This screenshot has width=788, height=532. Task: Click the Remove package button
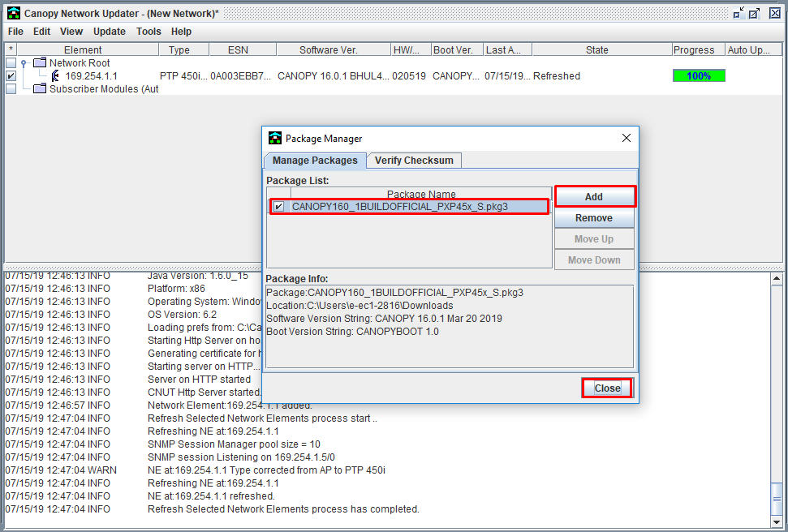point(594,218)
